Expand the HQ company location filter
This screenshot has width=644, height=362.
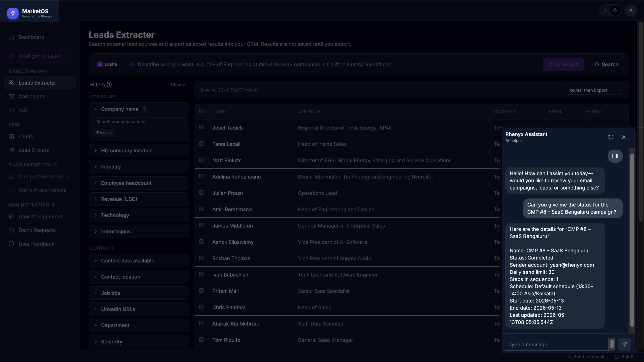139,150
